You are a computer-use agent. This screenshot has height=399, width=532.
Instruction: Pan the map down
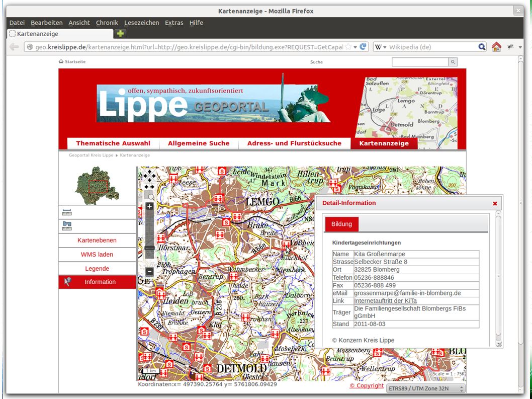149,180
